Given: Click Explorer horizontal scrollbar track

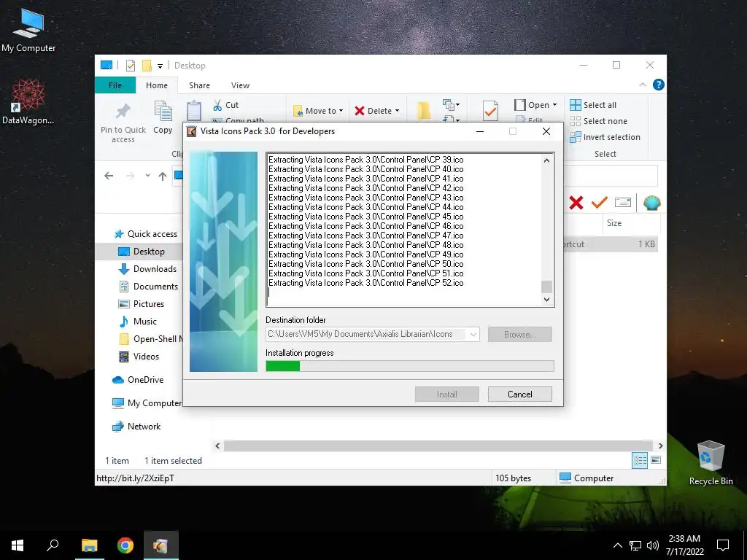Looking at the screenshot, I should coord(438,446).
